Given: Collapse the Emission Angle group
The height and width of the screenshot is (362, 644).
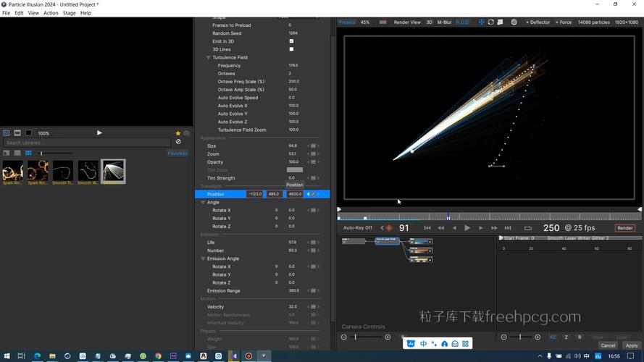Looking at the screenshot, I should click(203, 258).
